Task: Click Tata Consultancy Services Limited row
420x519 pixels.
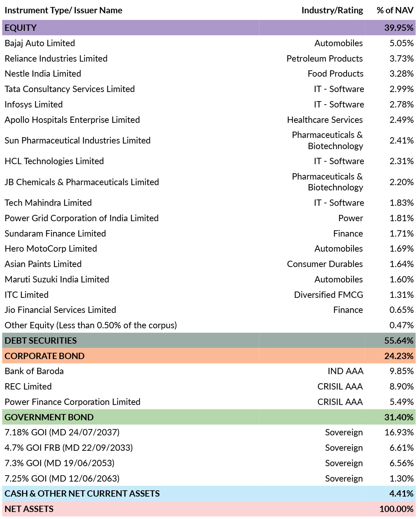Action: tap(209, 89)
